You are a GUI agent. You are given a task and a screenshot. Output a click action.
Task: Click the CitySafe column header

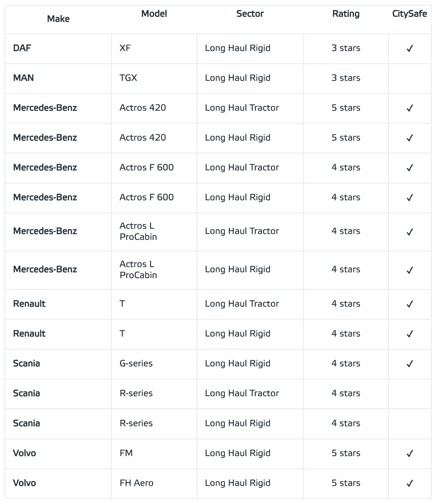coord(409,14)
